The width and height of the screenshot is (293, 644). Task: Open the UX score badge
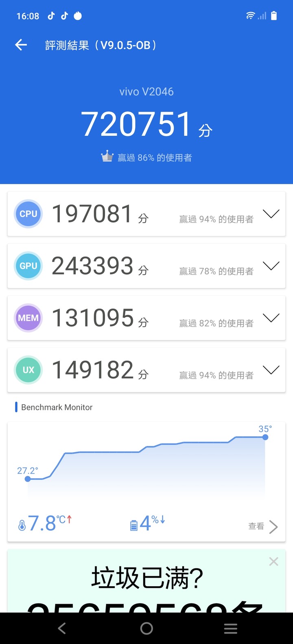pyautogui.click(x=28, y=370)
